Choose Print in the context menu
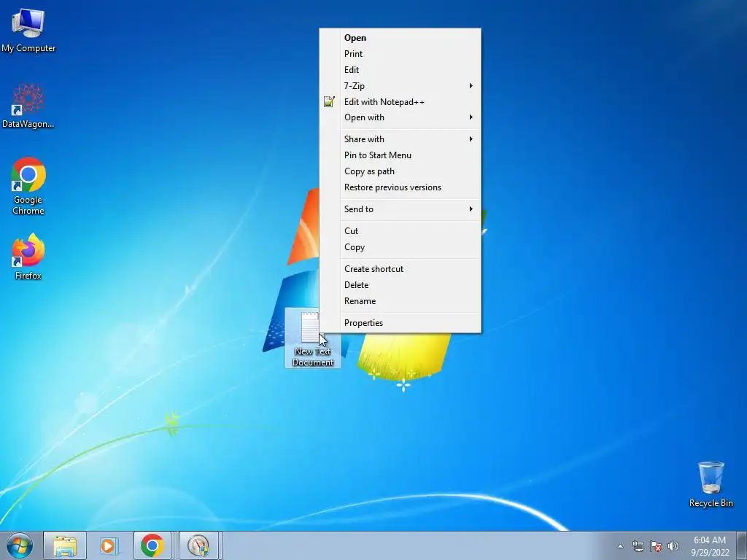 click(x=400, y=54)
